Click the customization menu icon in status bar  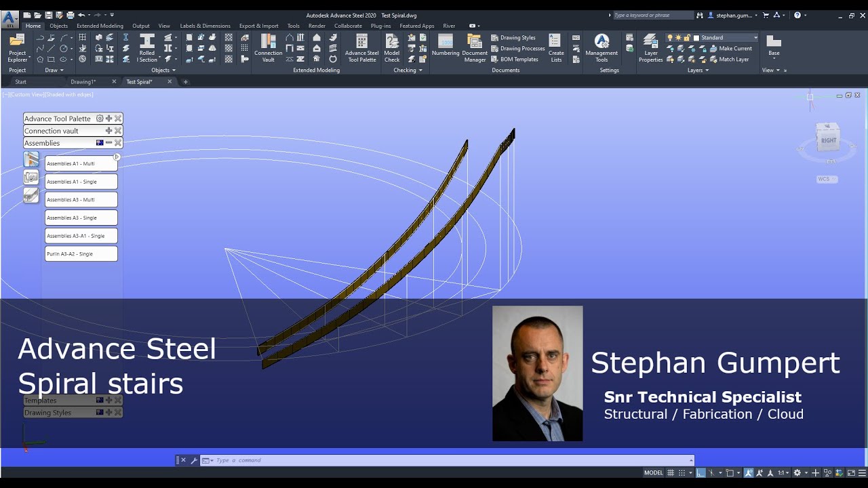click(x=862, y=473)
